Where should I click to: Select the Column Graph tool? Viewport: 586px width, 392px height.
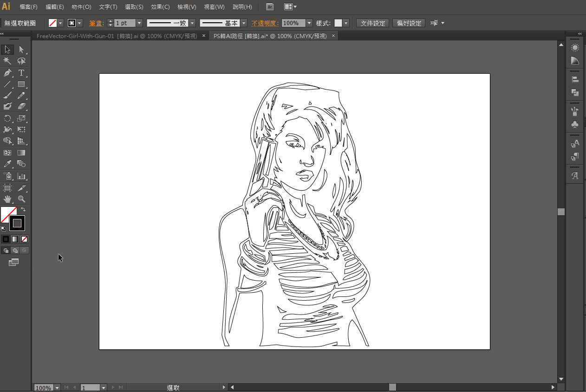click(21, 176)
